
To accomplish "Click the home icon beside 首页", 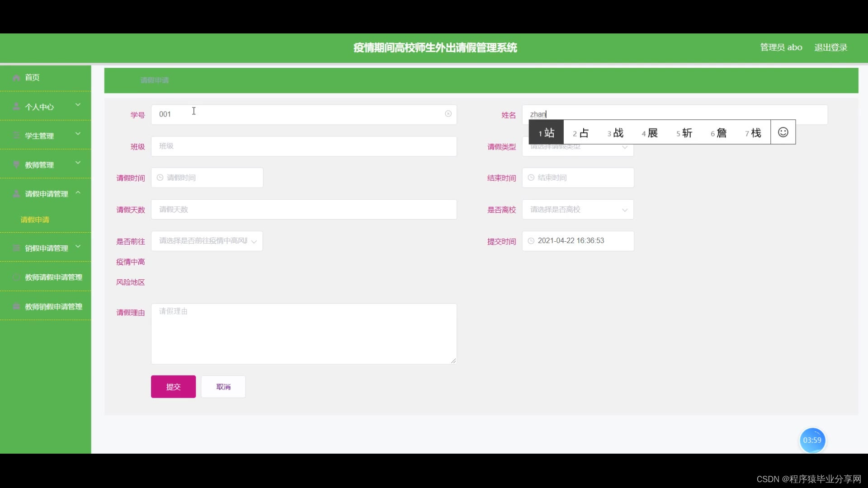I will [x=16, y=78].
